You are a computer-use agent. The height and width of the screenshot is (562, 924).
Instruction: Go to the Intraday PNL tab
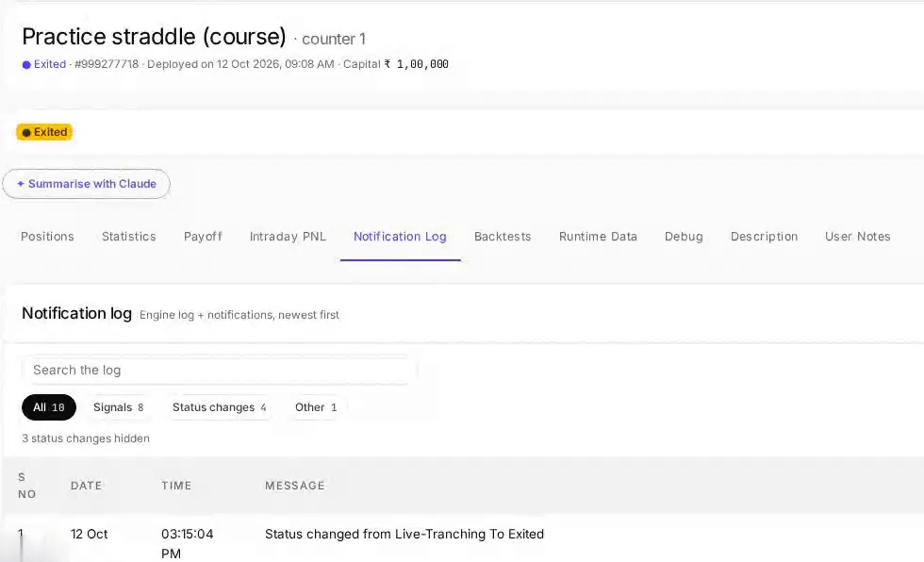pyautogui.click(x=288, y=237)
